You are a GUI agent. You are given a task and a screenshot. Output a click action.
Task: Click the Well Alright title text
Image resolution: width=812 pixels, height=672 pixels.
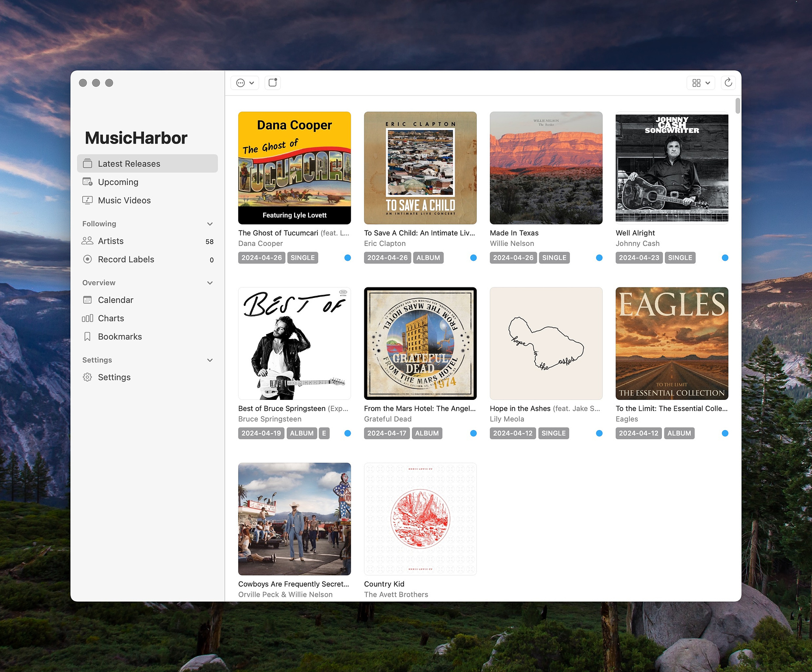click(635, 233)
